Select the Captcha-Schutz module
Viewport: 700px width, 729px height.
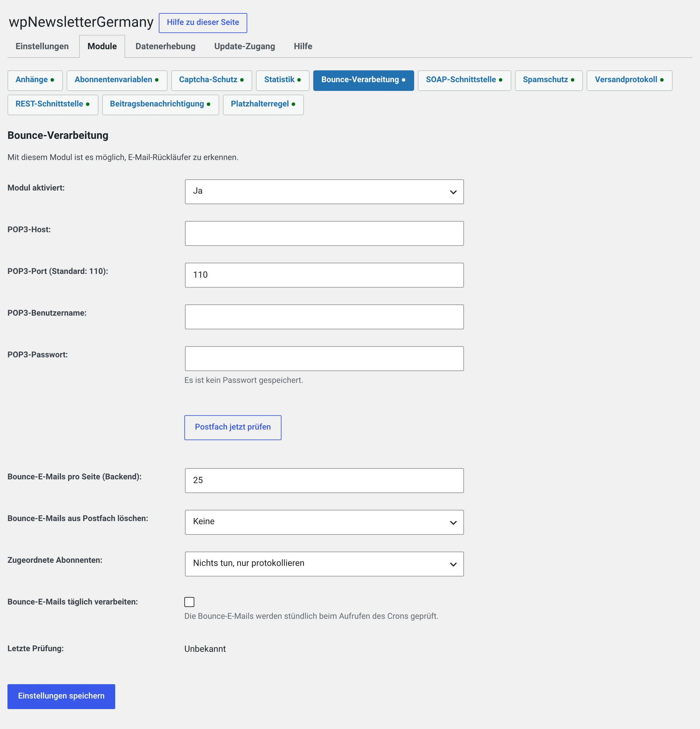point(211,80)
